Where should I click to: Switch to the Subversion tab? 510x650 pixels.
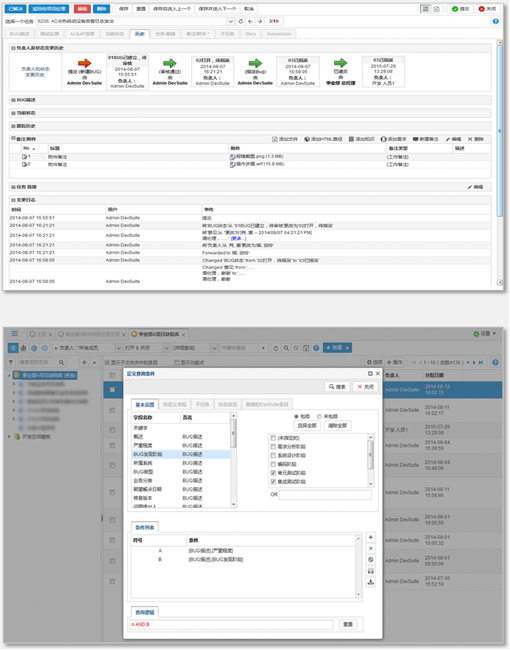279,34
